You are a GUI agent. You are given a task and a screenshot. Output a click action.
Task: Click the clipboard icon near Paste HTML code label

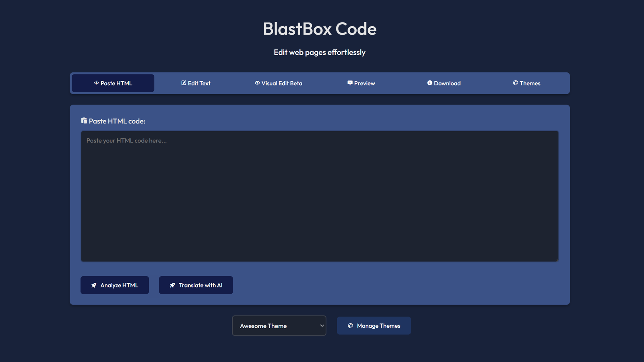coord(84,120)
